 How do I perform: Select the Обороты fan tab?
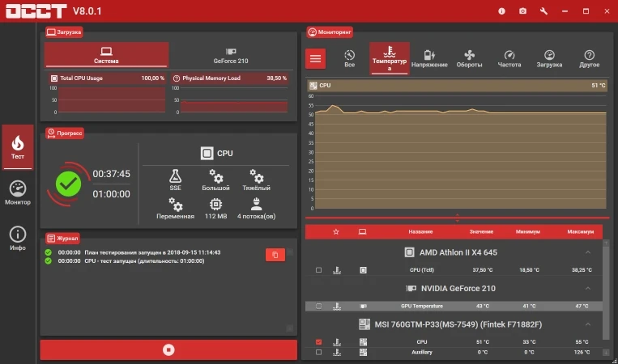[x=469, y=58]
